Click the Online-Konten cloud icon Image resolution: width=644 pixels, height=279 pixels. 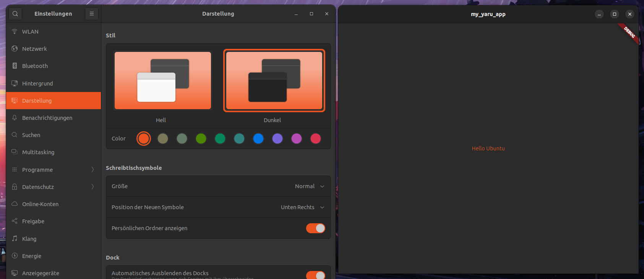(15, 204)
